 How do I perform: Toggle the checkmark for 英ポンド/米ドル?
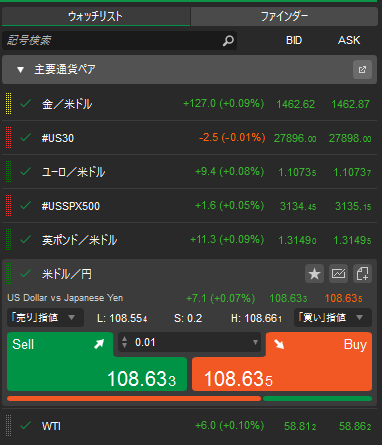(26, 240)
